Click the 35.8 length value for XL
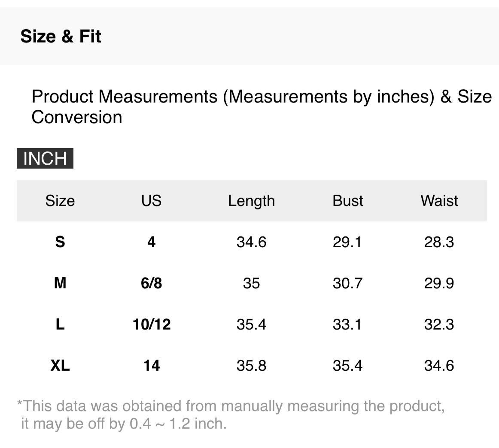Screen dimensions: 499x448 (x=251, y=366)
